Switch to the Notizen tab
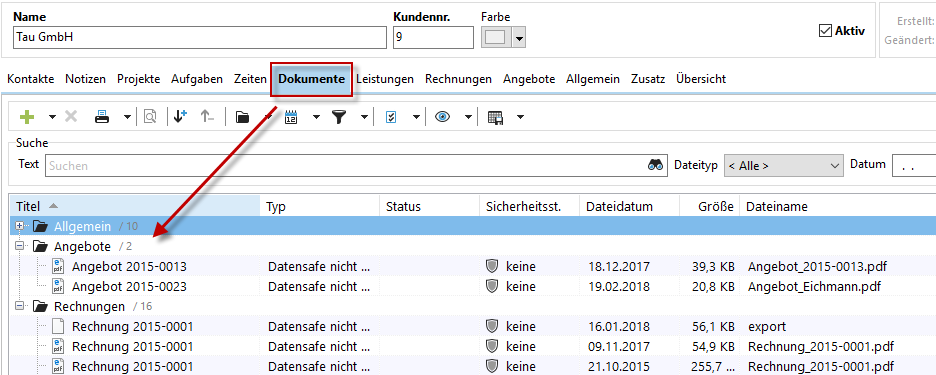The width and height of the screenshot is (936, 375). coord(85,79)
